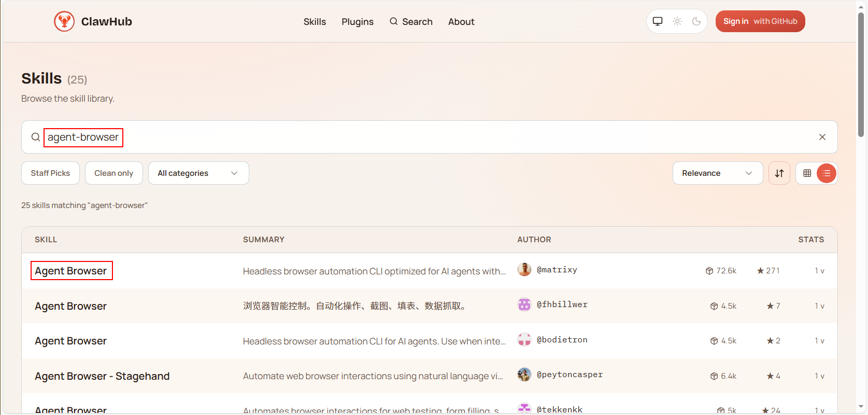
Task: Reverse sort order with arrows icon
Action: click(x=779, y=173)
